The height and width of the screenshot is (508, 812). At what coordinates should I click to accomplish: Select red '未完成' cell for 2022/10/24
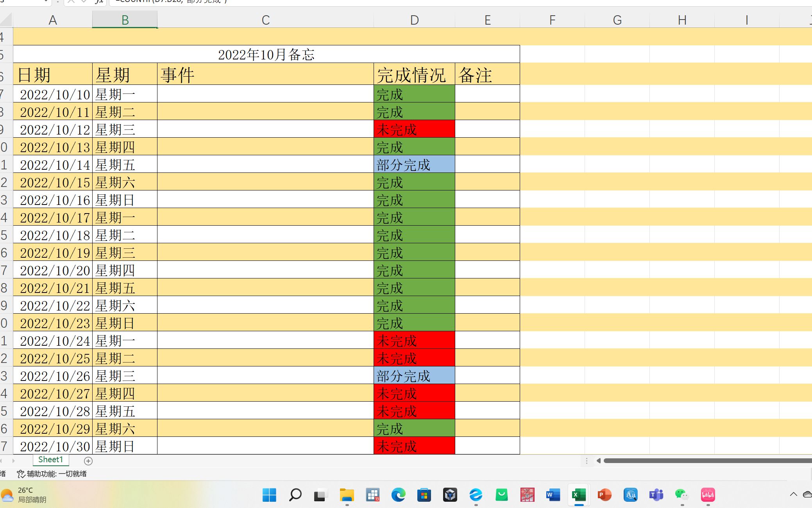(415, 340)
